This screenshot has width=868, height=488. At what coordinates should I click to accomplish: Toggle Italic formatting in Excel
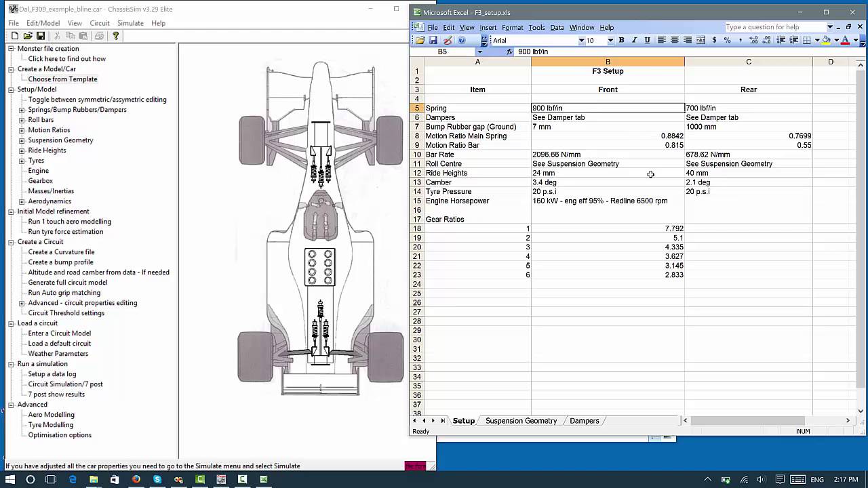634,41
